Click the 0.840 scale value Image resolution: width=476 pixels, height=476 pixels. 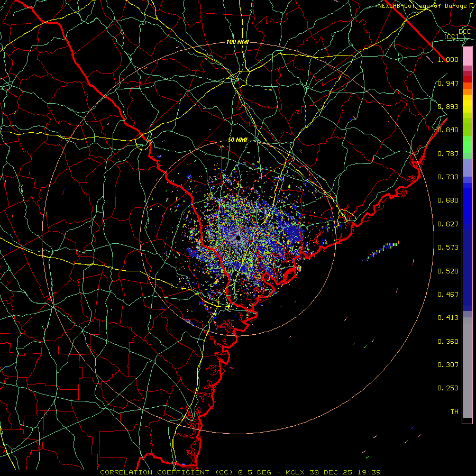click(x=448, y=130)
